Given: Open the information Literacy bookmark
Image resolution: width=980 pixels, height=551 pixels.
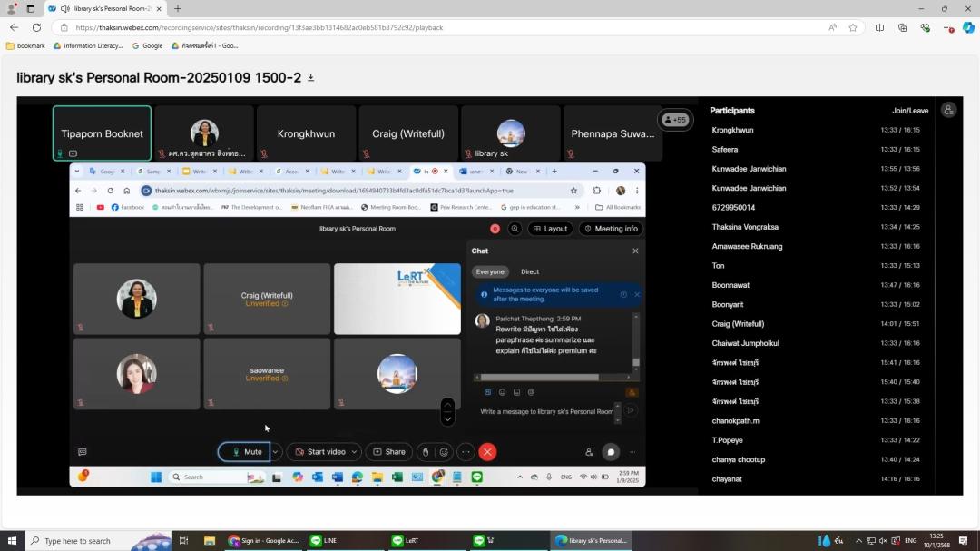Looking at the screenshot, I should pos(88,45).
